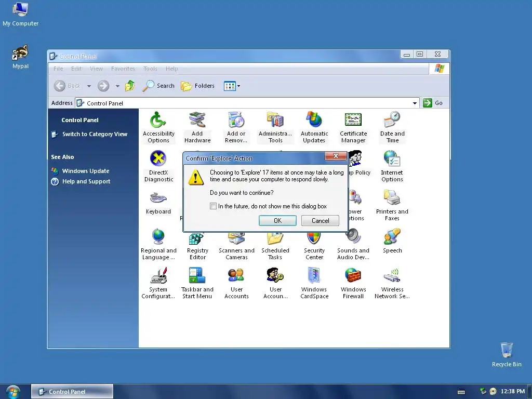
Task: Click the Start button
Action: click(x=13, y=392)
